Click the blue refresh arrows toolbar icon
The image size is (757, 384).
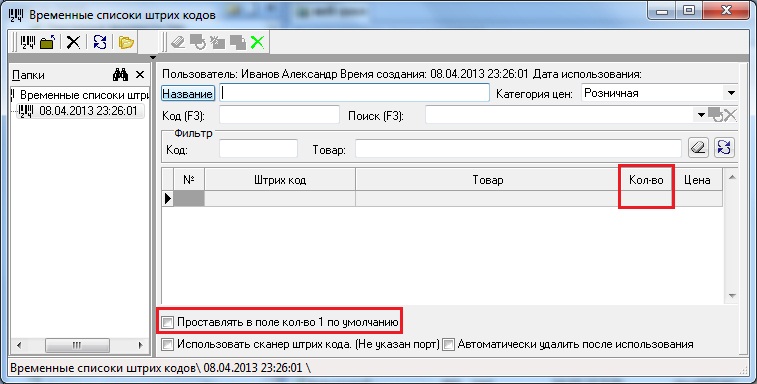(100, 43)
